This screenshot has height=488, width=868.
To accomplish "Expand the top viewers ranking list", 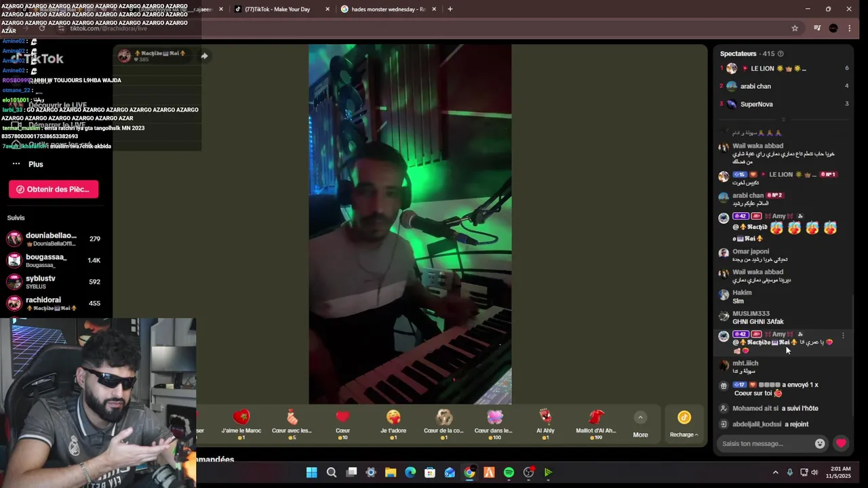I will click(x=783, y=119).
